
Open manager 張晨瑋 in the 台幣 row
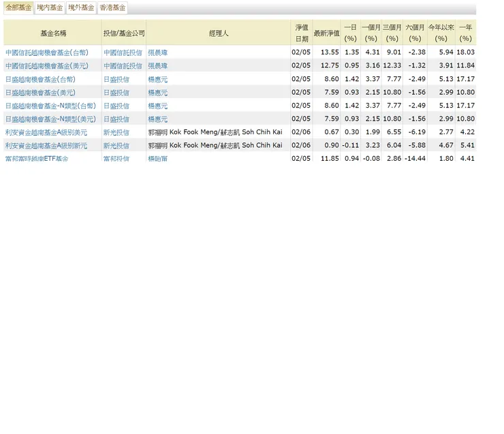(158, 52)
